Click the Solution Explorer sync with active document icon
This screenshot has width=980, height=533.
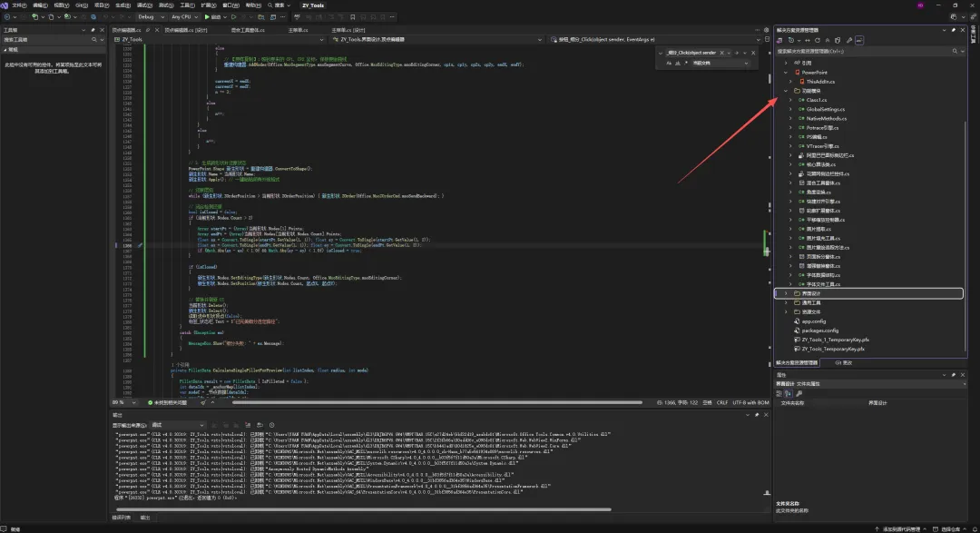[x=808, y=40]
